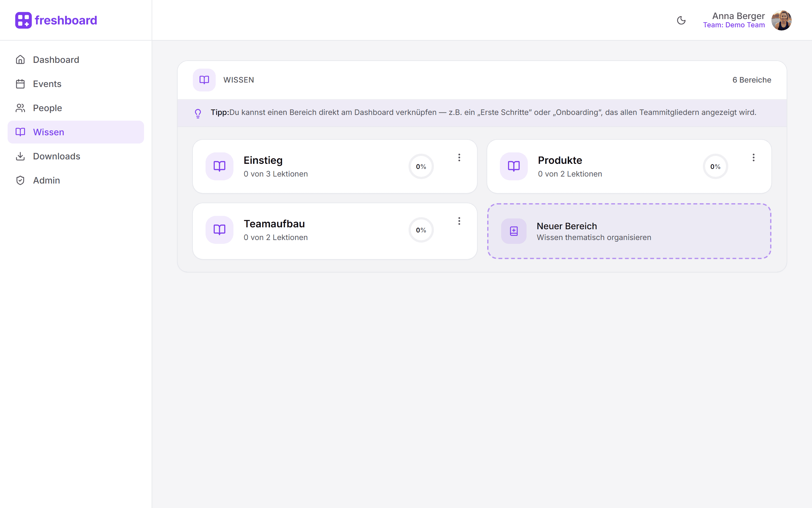This screenshot has width=812, height=508.
Task: Open the Einstieg area title
Action: (x=263, y=160)
